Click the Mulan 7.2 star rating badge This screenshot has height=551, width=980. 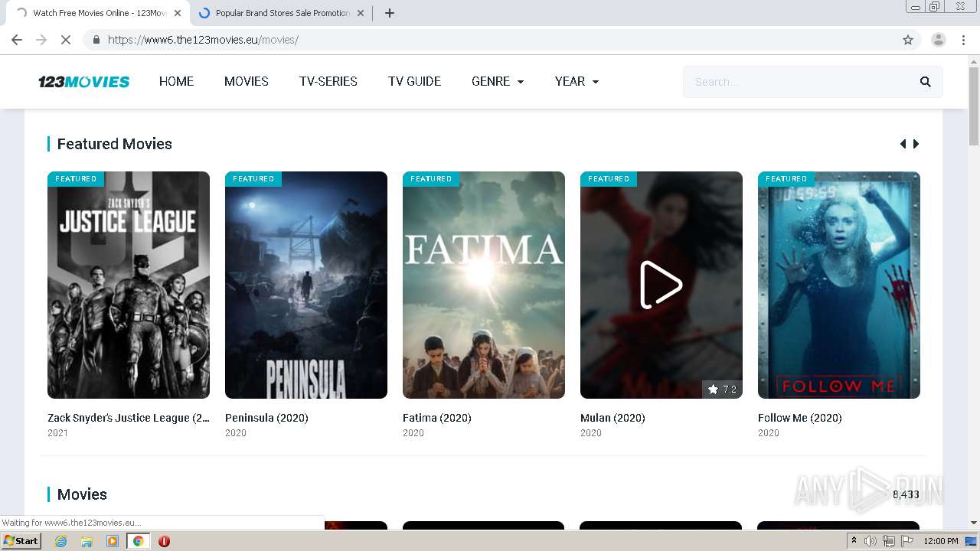[x=722, y=390]
